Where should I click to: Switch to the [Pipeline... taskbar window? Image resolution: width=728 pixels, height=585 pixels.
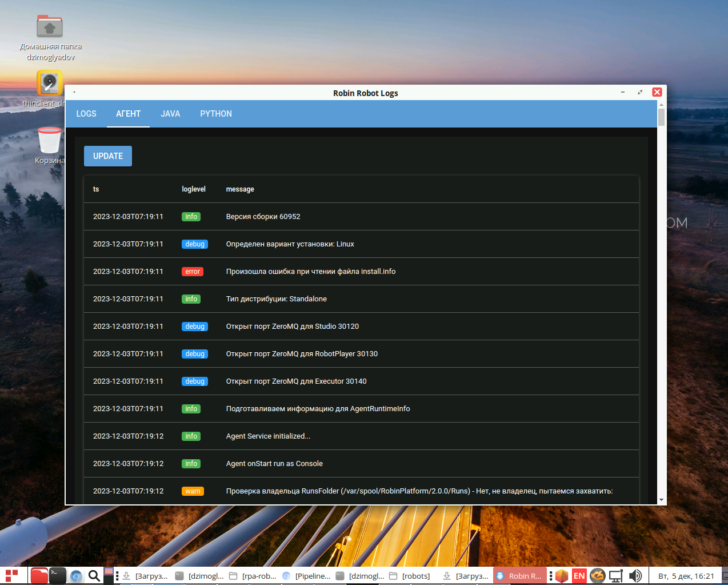click(307, 576)
